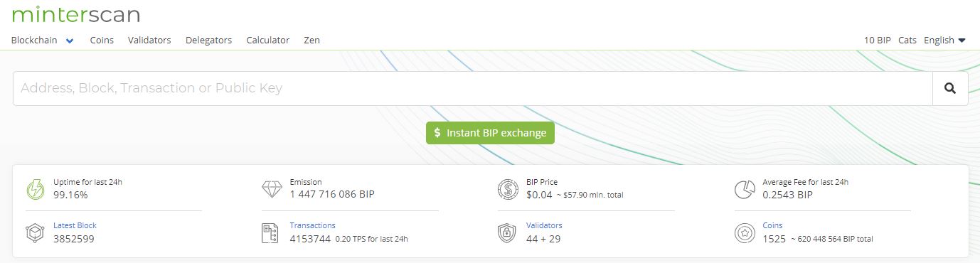Expand the Blockchain dropdown menu
Viewport: 980px width, 263px height.
[x=43, y=41]
